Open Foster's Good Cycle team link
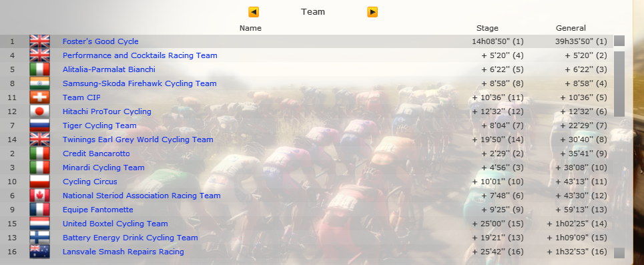644x265 pixels. [101, 41]
